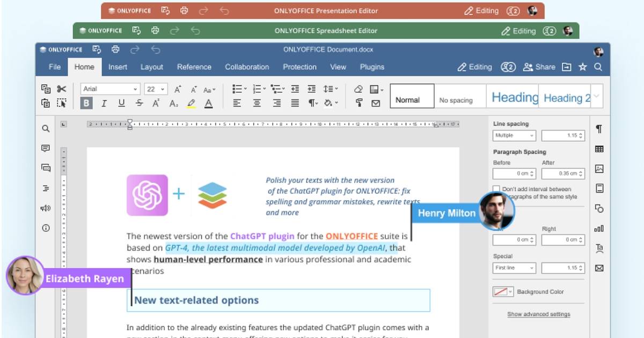Toggle Strikethrough formatting
Image resolution: width=644 pixels, height=338 pixels.
pyautogui.click(x=139, y=103)
